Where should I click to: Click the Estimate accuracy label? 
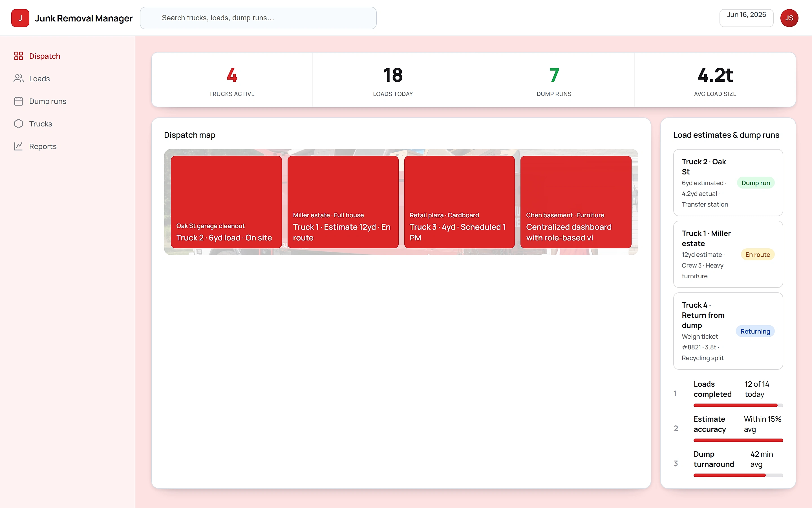(710, 424)
